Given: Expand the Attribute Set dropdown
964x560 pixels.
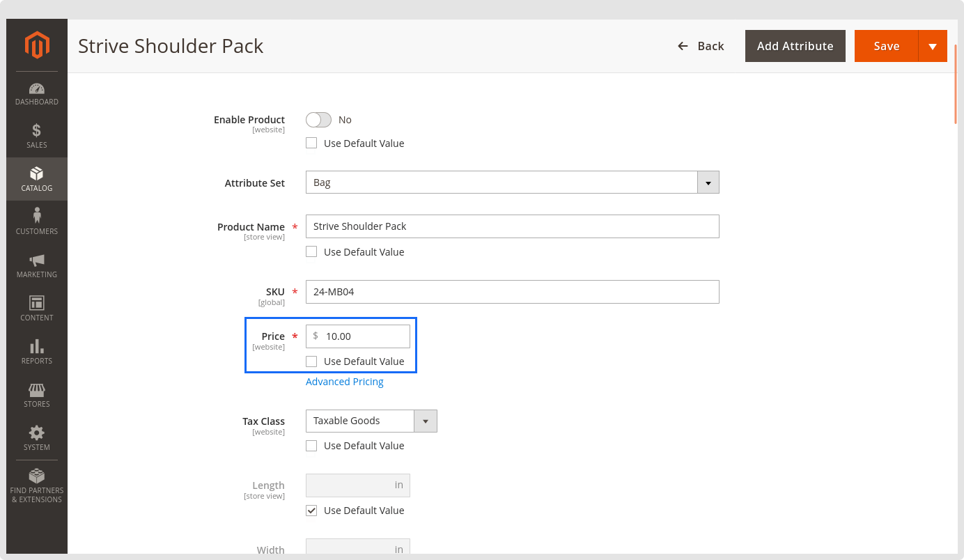Looking at the screenshot, I should point(708,183).
